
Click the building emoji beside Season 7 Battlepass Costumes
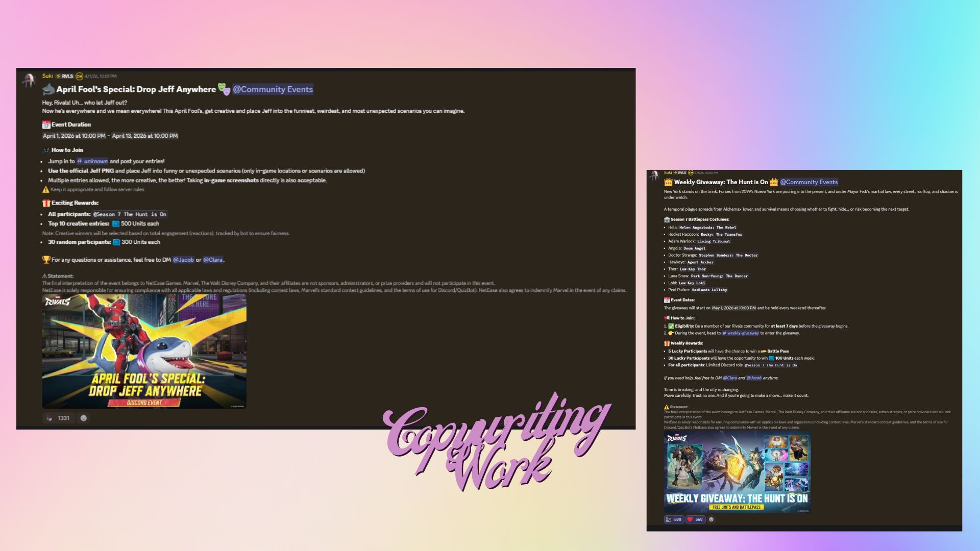tap(667, 219)
